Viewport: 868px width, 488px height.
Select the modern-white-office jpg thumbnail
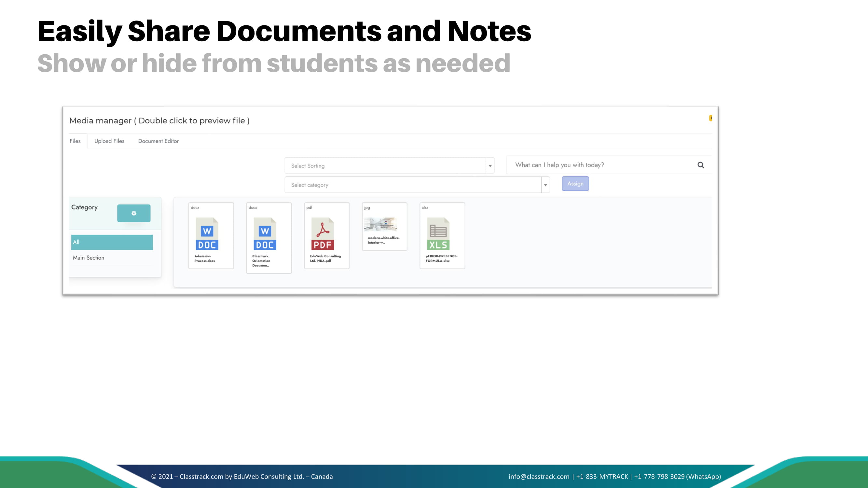click(381, 224)
